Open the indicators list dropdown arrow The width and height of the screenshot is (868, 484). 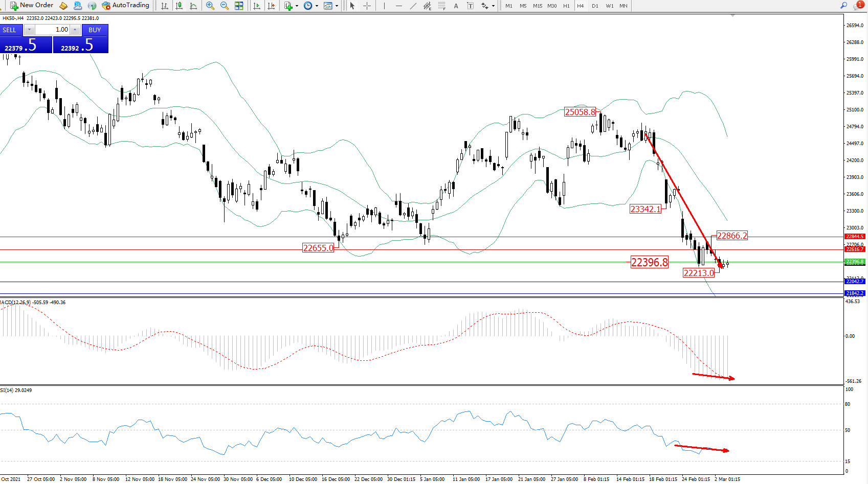(297, 6)
